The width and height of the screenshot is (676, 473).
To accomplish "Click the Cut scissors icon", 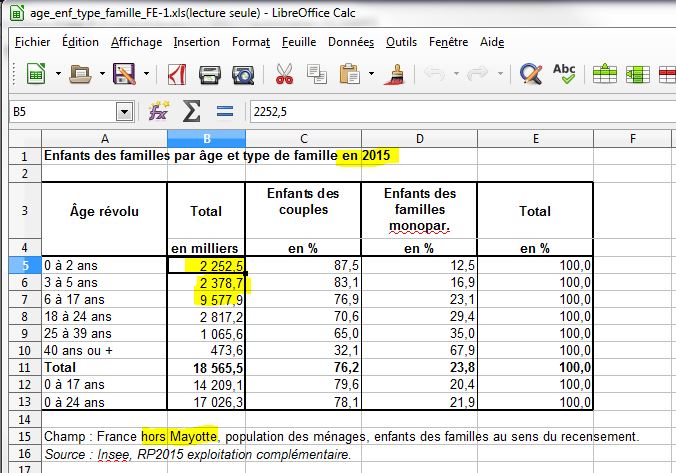I will pos(284,75).
